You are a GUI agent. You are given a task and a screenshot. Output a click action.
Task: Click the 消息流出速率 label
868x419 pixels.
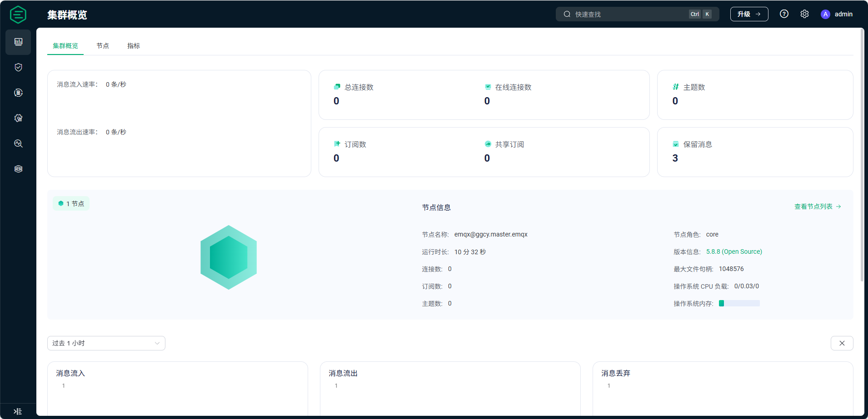[x=77, y=132]
